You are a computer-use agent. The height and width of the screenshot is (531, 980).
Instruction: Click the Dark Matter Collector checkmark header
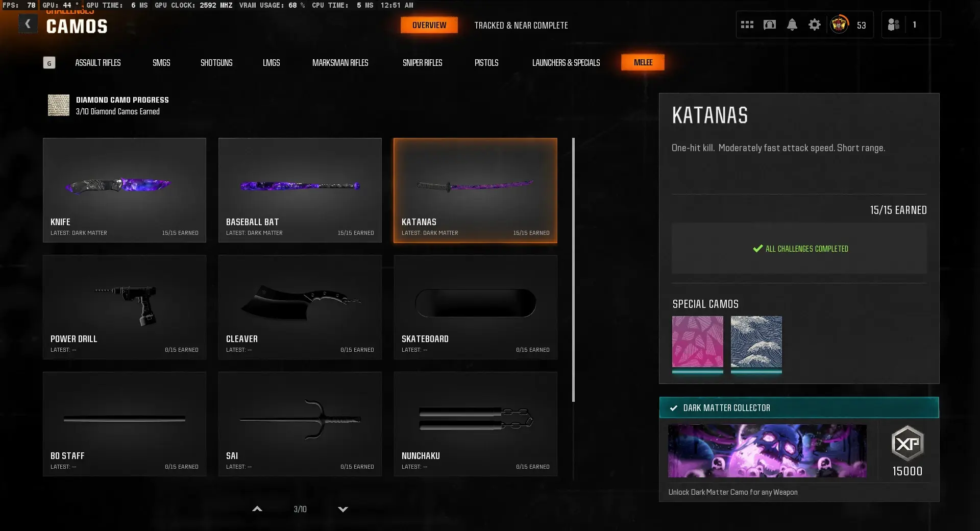[798, 407]
